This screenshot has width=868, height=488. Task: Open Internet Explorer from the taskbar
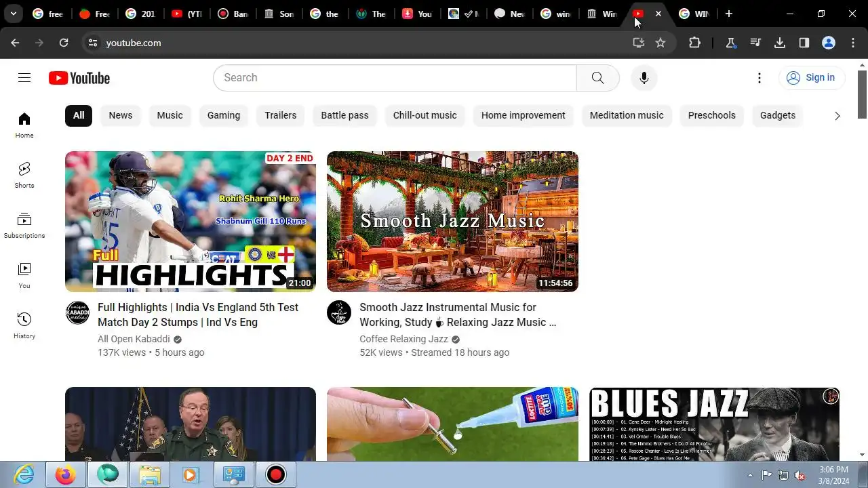pos(24,474)
